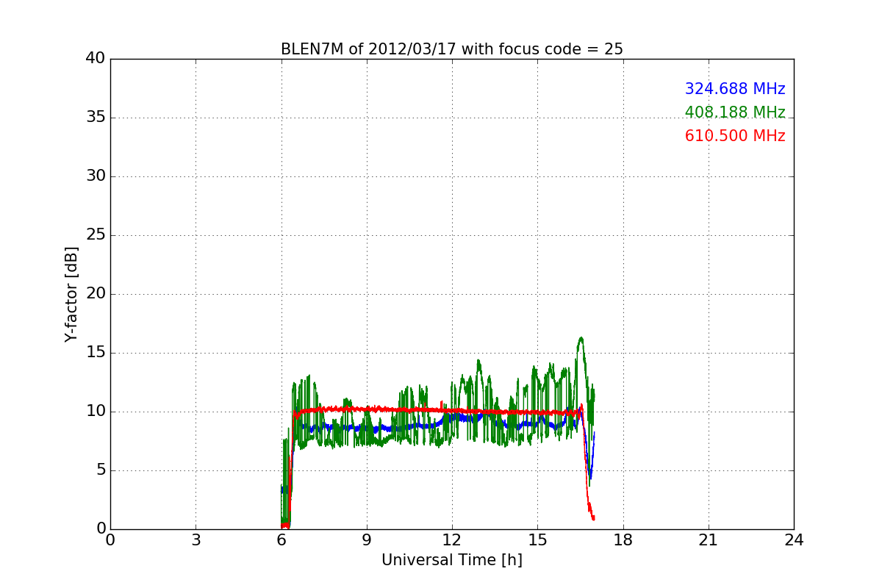Click the y-axis tick label 20

click(x=96, y=294)
